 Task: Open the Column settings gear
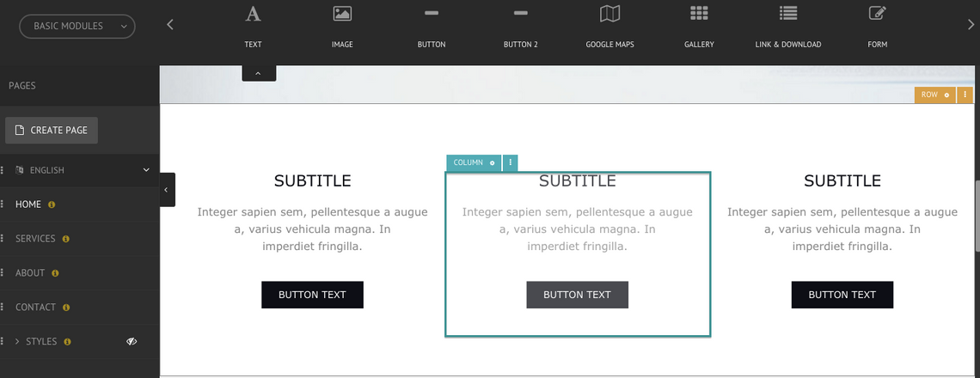[492, 162]
